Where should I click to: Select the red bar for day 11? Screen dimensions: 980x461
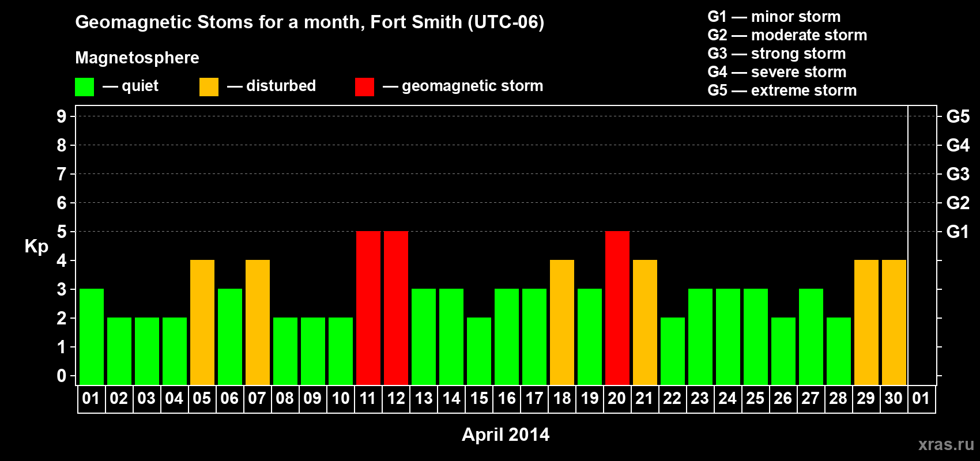[368, 308]
